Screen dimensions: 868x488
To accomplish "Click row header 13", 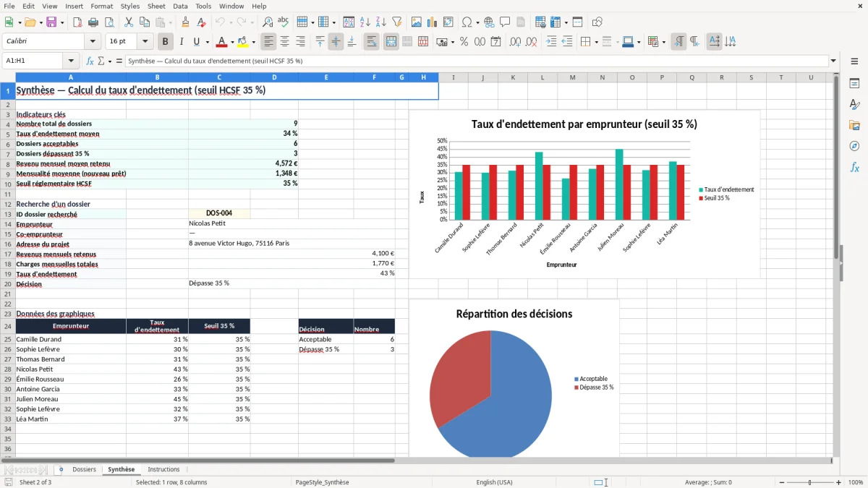I will [7, 214].
